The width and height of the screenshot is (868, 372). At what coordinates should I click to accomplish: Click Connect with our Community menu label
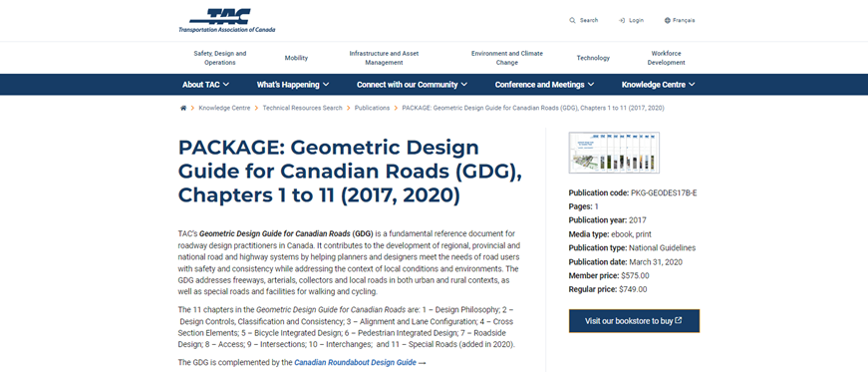(407, 85)
